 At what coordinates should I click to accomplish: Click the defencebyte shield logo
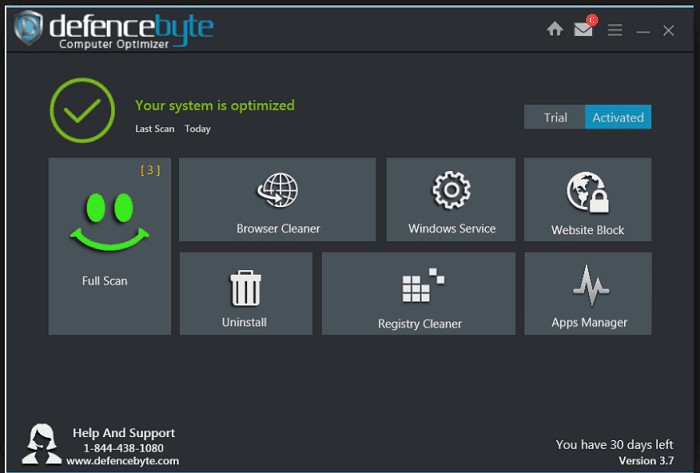[x=29, y=28]
